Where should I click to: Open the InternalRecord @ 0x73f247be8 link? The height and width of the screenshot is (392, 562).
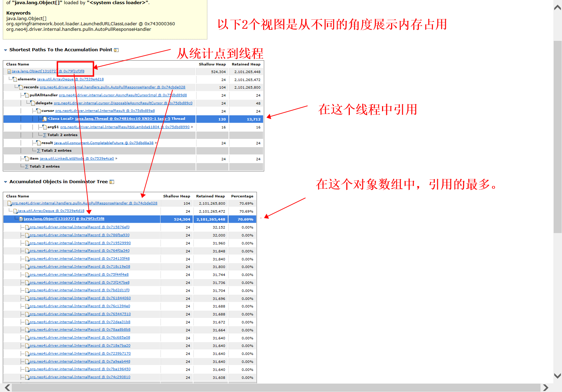tap(79, 283)
